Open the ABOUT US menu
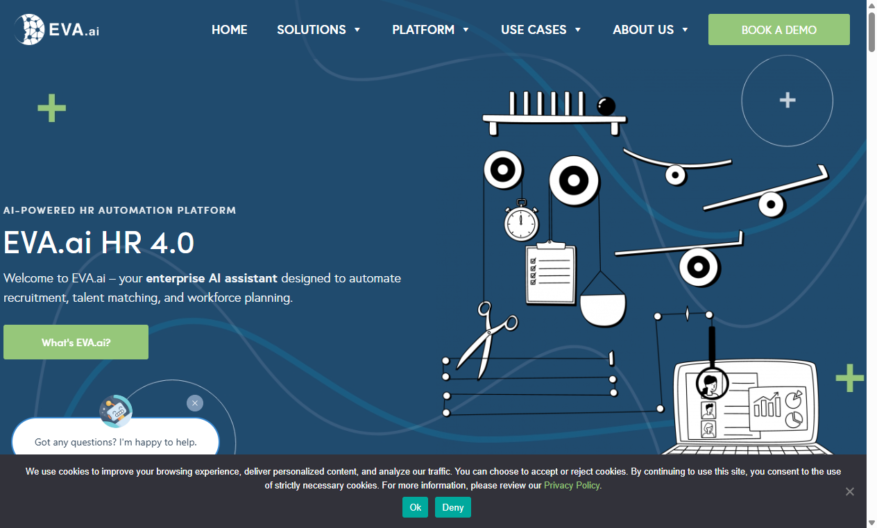 pos(643,30)
